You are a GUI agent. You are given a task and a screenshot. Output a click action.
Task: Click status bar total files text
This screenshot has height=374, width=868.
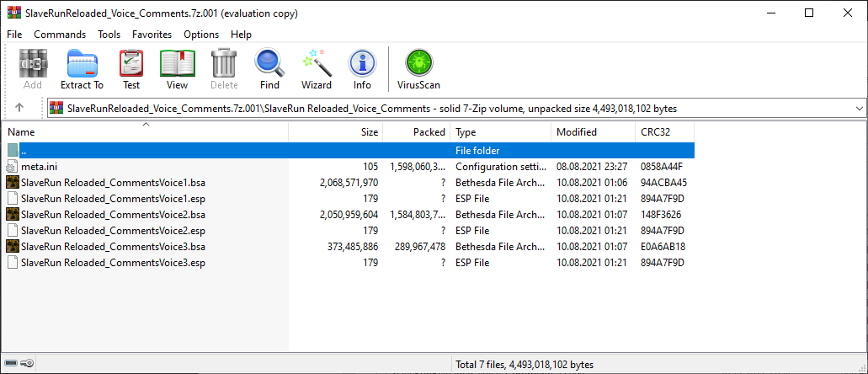pos(525,365)
